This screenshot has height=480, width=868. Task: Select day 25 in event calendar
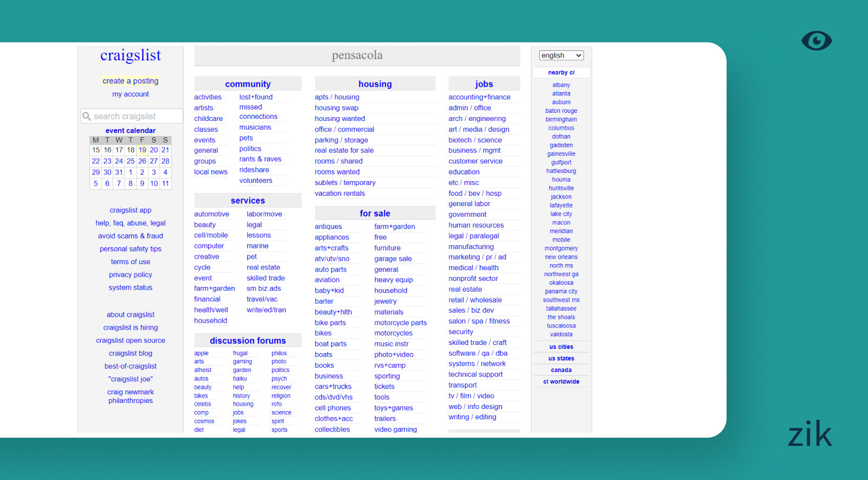click(x=131, y=161)
